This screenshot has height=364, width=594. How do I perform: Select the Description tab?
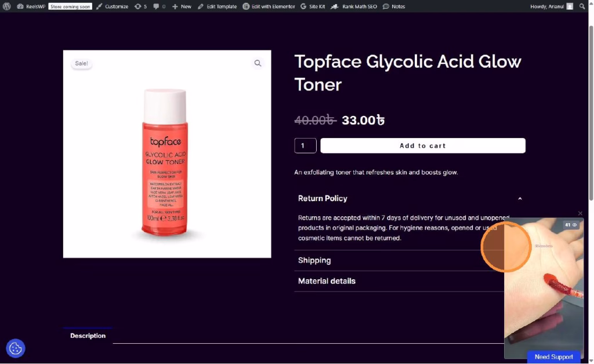pos(88,336)
